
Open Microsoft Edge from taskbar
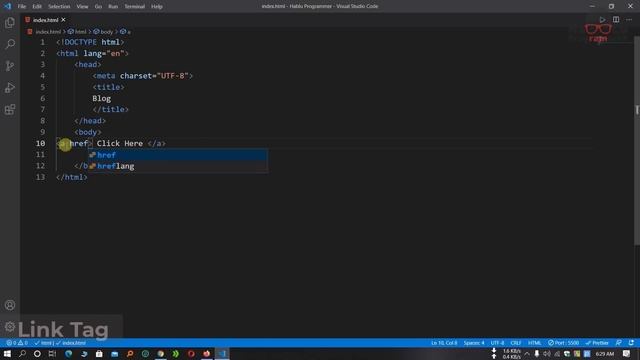[68, 353]
